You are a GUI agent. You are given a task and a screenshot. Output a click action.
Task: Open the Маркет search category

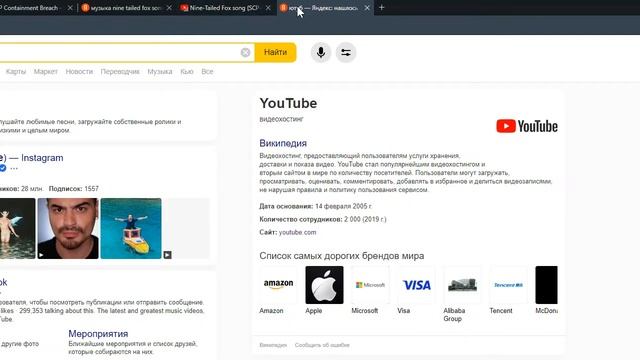(x=46, y=71)
